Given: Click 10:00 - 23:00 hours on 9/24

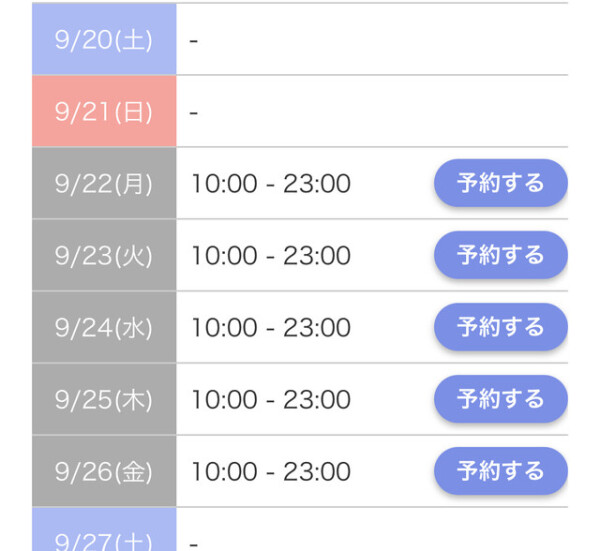Looking at the screenshot, I should point(270,328).
